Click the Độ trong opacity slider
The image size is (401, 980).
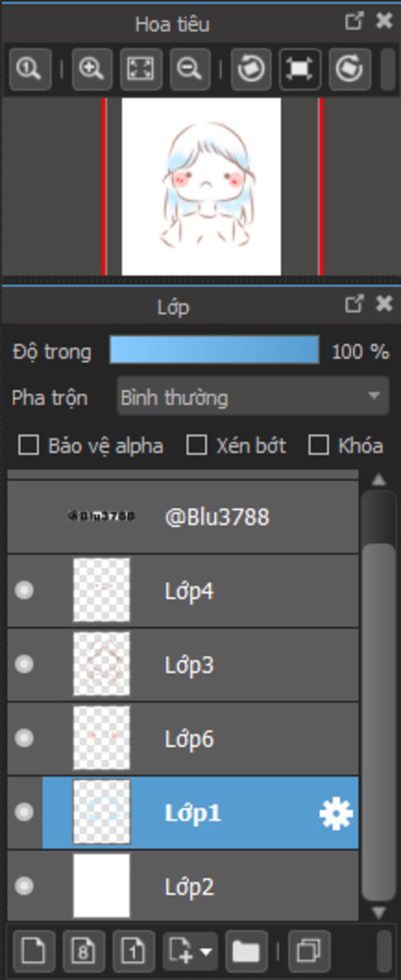214,350
